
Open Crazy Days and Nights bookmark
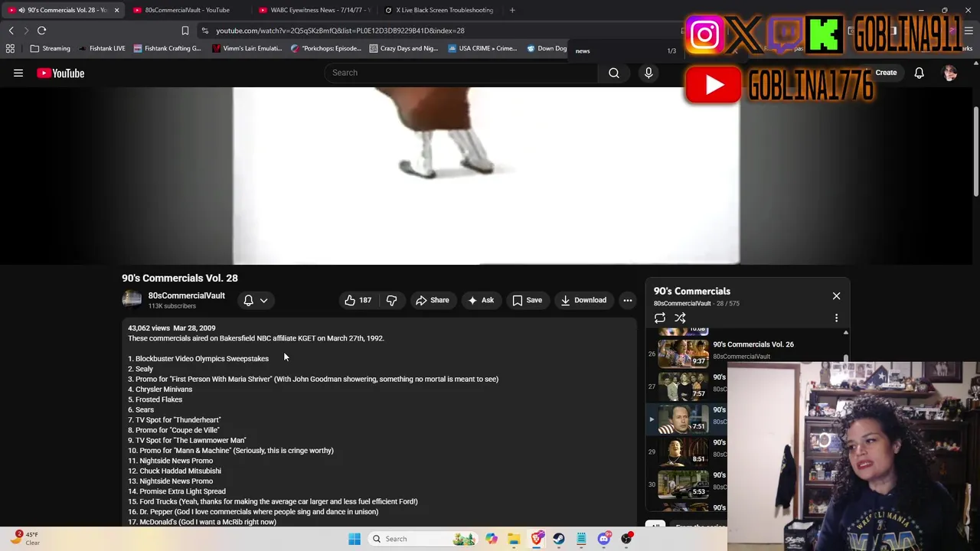403,48
